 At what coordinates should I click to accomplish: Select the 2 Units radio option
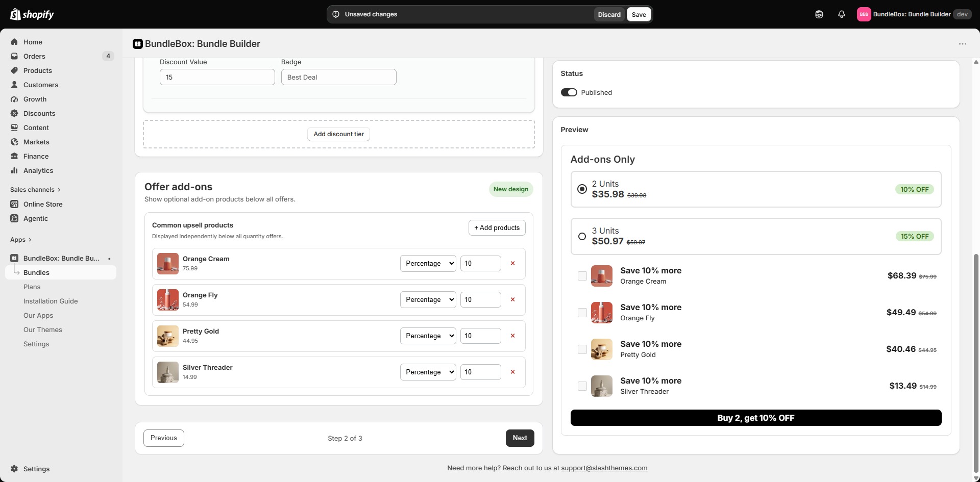(x=582, y=189)
